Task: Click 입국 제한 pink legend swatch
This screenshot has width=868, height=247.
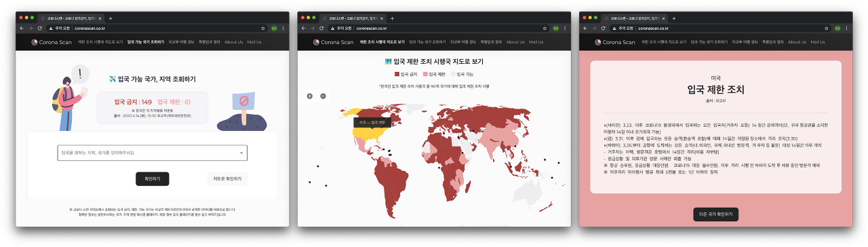Action: 425,74
